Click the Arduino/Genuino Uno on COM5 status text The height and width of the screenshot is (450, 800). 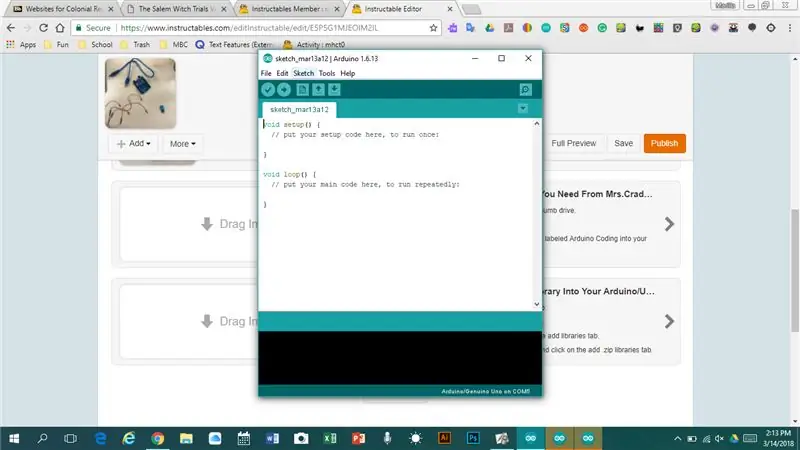(x=485, y=391)
